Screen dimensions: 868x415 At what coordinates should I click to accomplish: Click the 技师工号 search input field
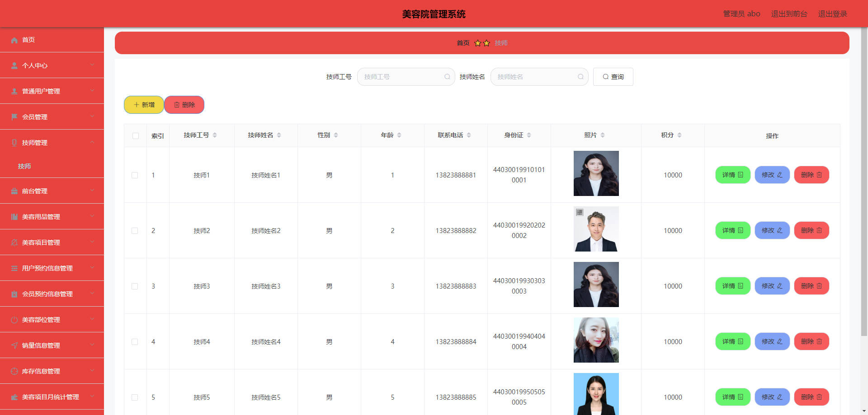click(x=406, y=77)
